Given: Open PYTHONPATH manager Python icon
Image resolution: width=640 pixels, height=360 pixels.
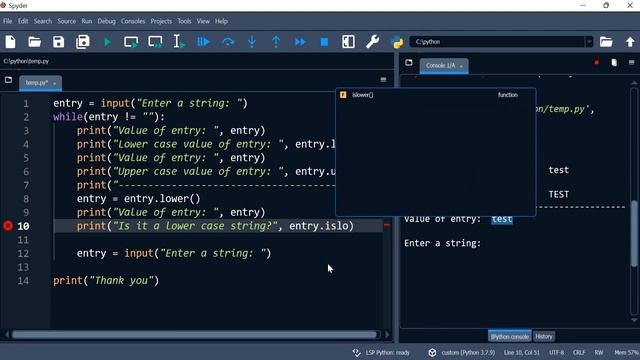Looking at the screenshot, I should [397, 42].
